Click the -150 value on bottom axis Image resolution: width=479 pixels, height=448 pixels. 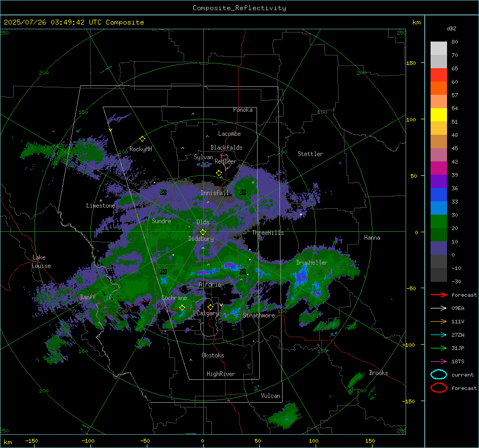click(x=31, y=441)
